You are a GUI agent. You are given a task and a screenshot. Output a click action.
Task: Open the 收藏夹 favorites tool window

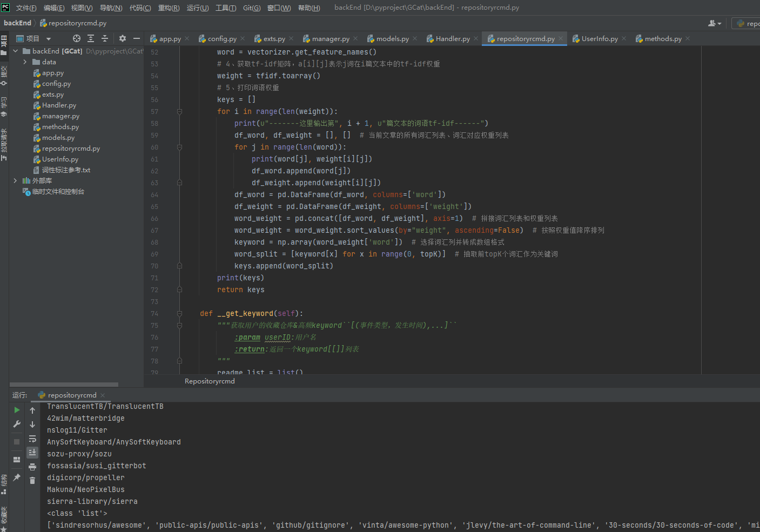pyautogui.click(x=4, y=518)
